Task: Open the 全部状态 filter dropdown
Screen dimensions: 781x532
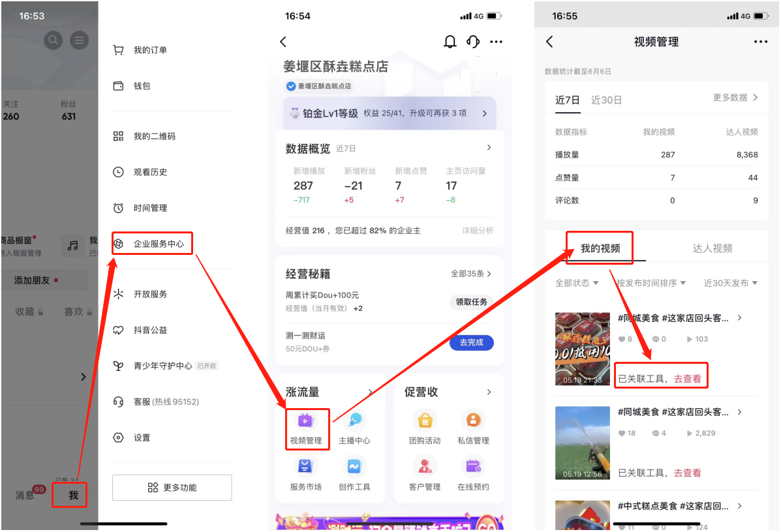Action: coord(577,283)
